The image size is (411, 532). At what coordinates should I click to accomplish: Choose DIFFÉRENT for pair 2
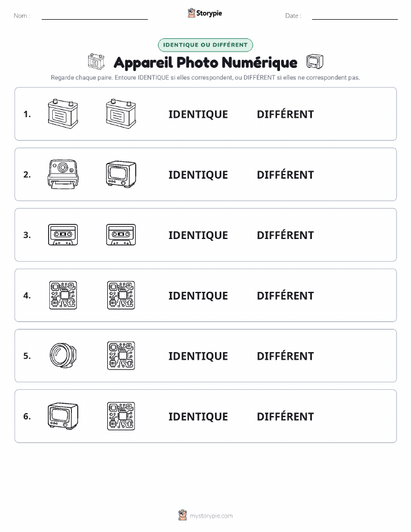tap(285, 175)
